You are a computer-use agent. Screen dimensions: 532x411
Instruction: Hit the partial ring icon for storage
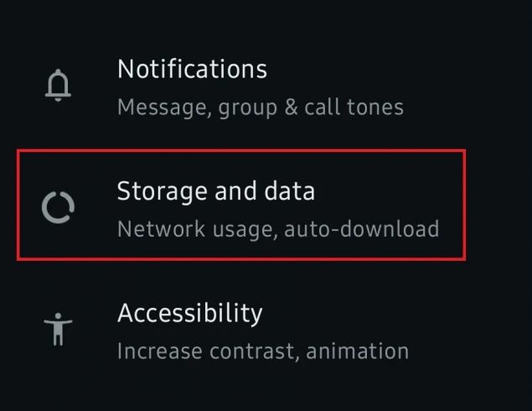(59, 206)
